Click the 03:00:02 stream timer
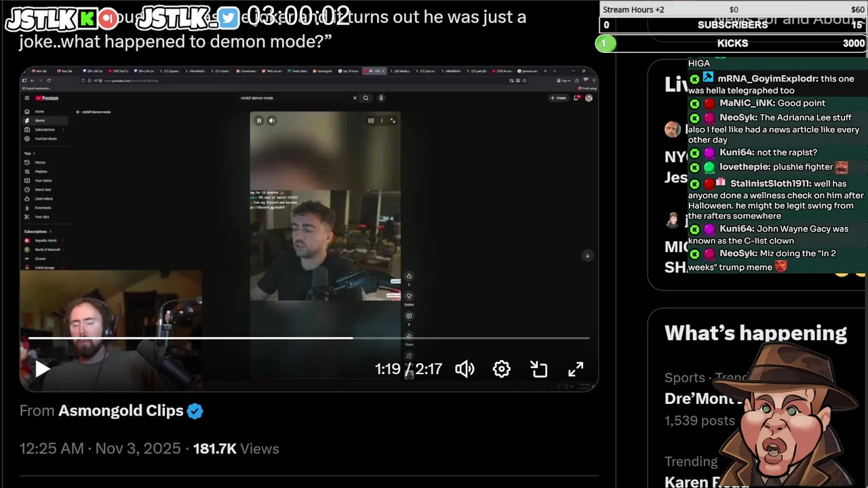 [298, 16]
